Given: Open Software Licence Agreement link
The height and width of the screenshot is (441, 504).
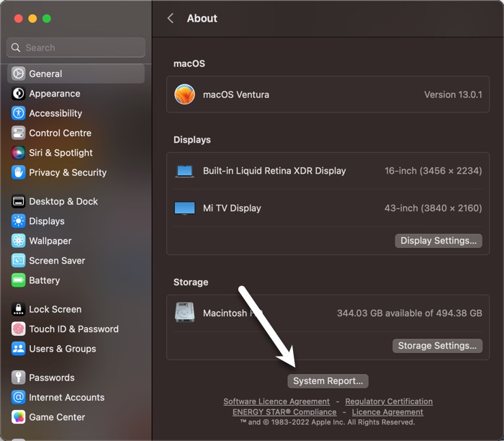Looking at the screenshot, I should pos(276,401).
